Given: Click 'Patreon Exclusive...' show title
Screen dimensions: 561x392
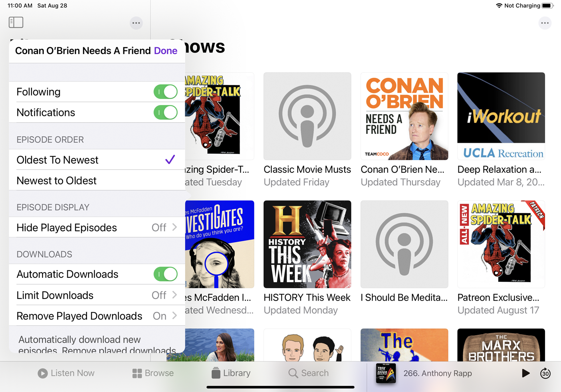Looking at the screenshot, I should point(498,297).
